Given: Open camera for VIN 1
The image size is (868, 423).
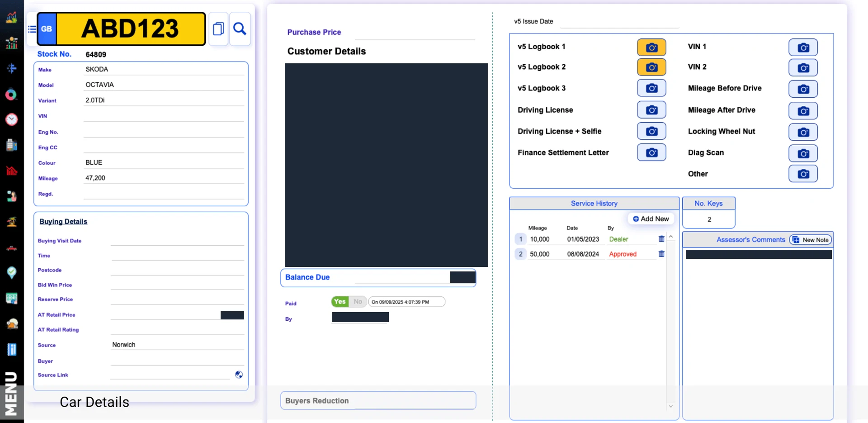Looking at the screenshot, I should [803, 48].
